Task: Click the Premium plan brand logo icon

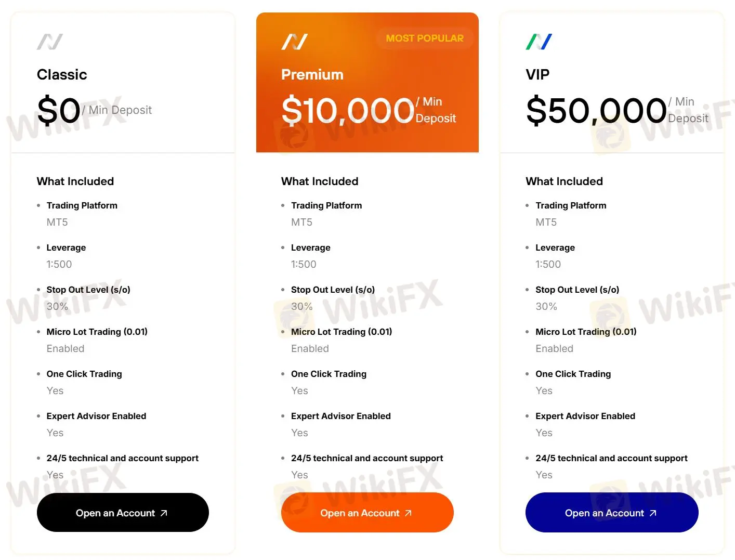Action: click(294, 41)
